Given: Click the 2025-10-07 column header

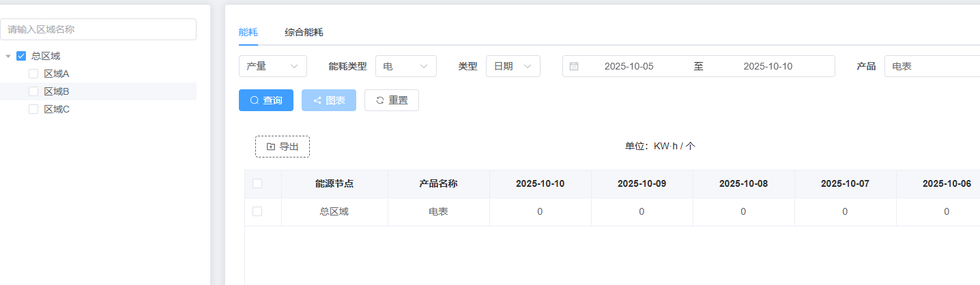Looking at the screenshot, I should (845, 183).
